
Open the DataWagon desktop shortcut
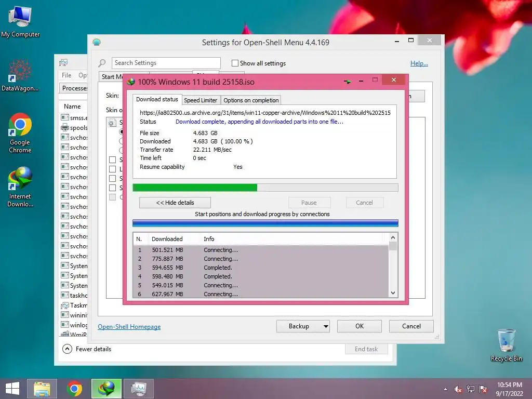point(20,75)
